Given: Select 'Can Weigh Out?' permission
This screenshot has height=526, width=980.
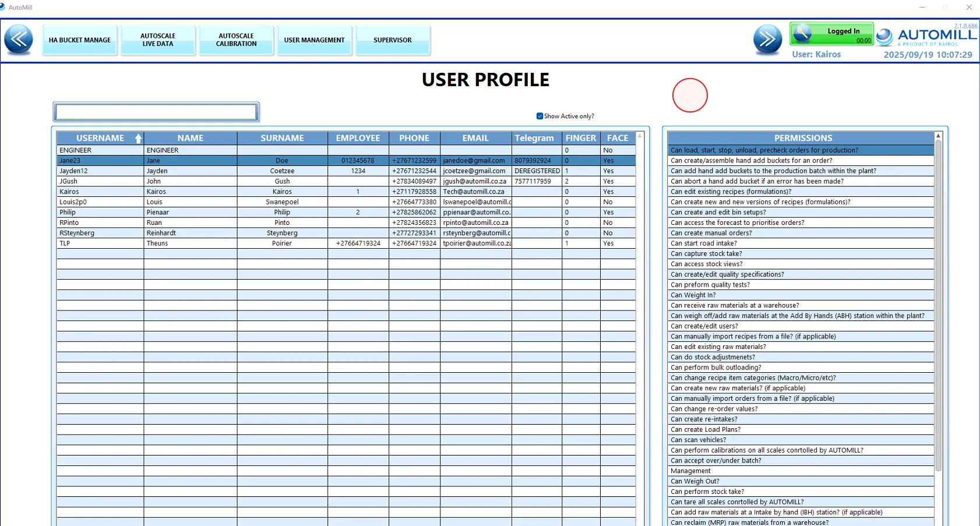Looking at the screenshot, I should [x=801, y=482].
